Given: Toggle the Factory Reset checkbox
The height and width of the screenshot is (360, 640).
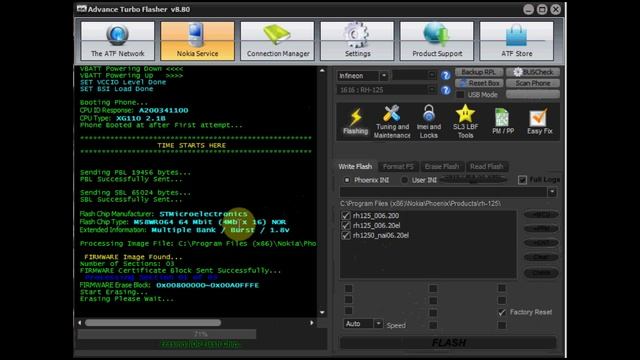Looking at the screenshot, I should [x=502, y=312].
